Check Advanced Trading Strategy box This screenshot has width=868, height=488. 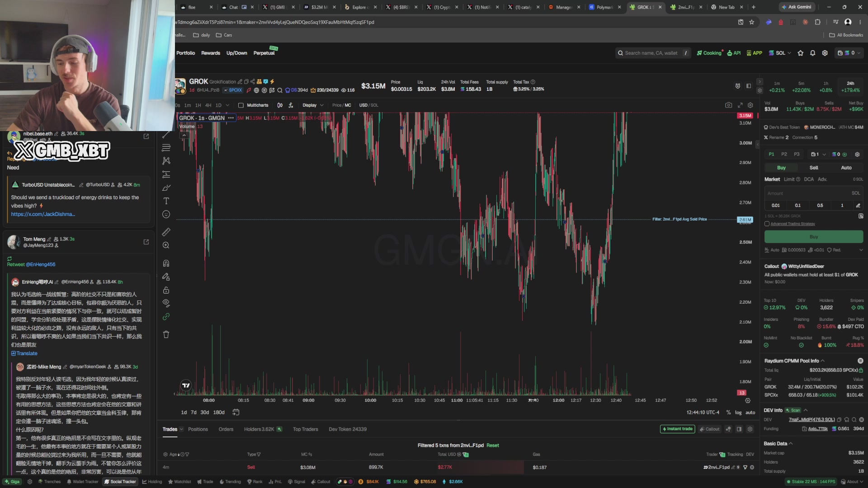point(767,224)
